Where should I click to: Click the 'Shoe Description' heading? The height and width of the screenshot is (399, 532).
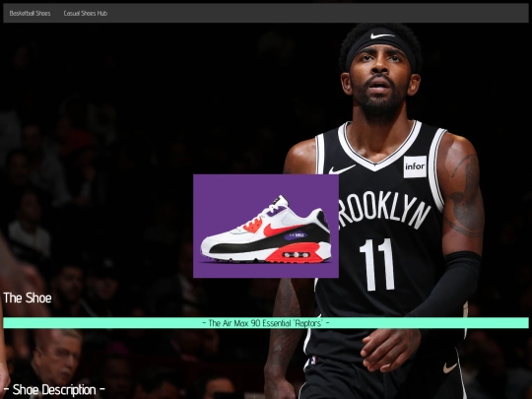coord(54,389)
